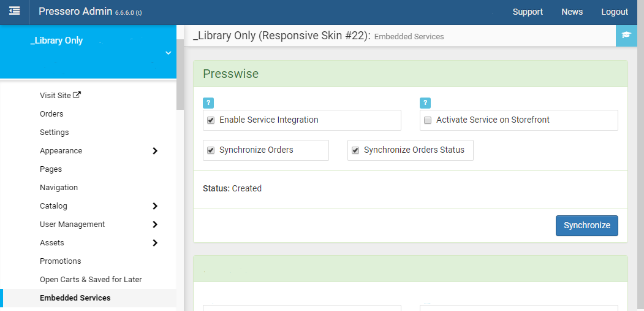Open the _Library Only site dropdown chevron

168,53
